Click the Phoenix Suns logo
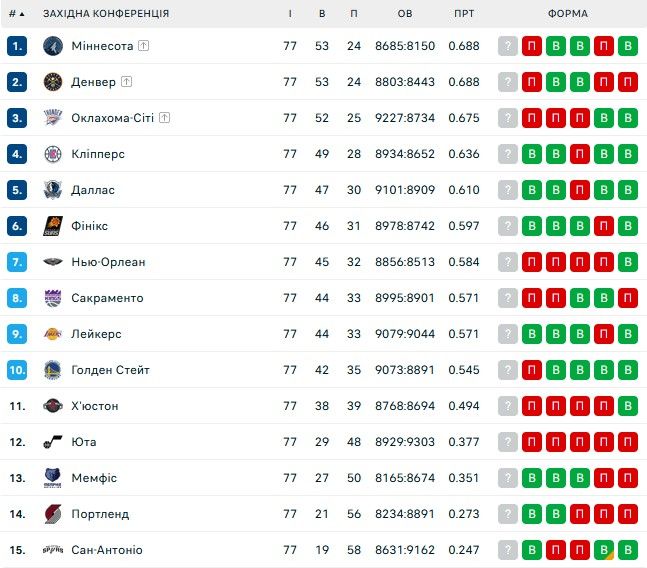 53,226
